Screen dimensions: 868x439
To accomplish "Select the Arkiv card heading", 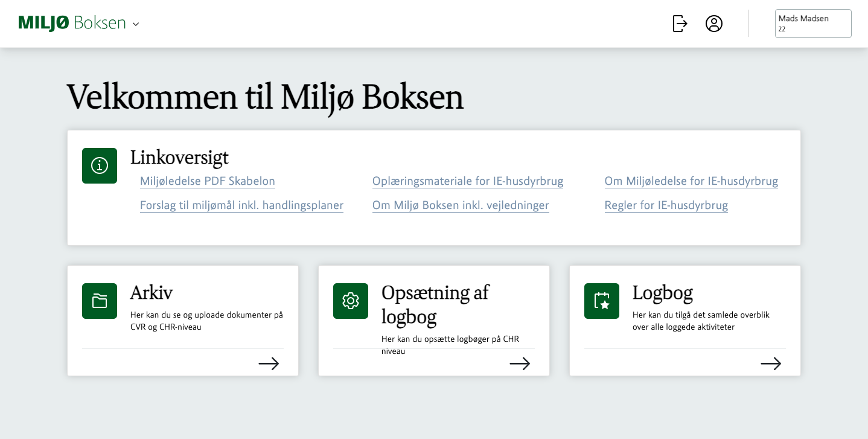I will (152, 292).
